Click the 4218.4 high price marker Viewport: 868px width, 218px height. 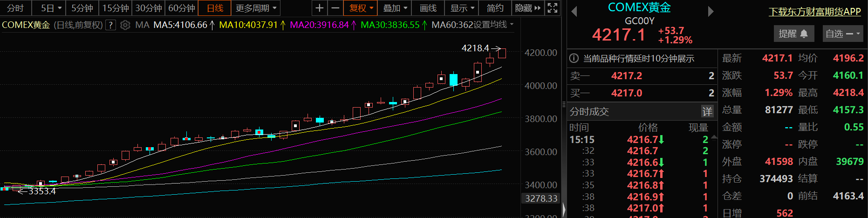pyautogui.click(x=475, y=48)
